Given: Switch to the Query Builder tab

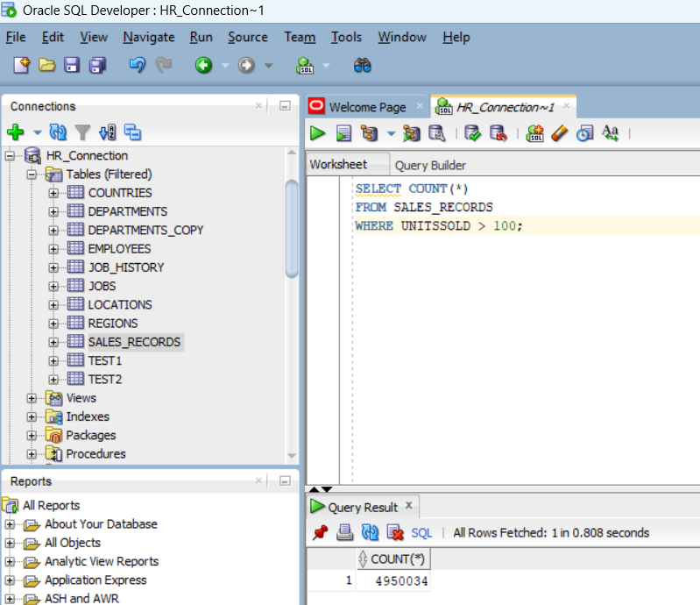Looking at the screenshot, I should (430, 166).
